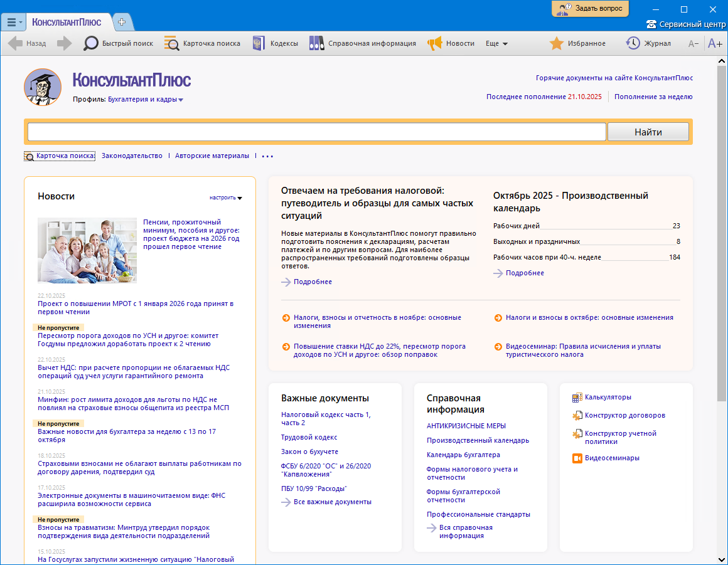Viewport: 728px width, 565px height.
Task: Open the main menu hamburger button
Action: pos(14,22)
